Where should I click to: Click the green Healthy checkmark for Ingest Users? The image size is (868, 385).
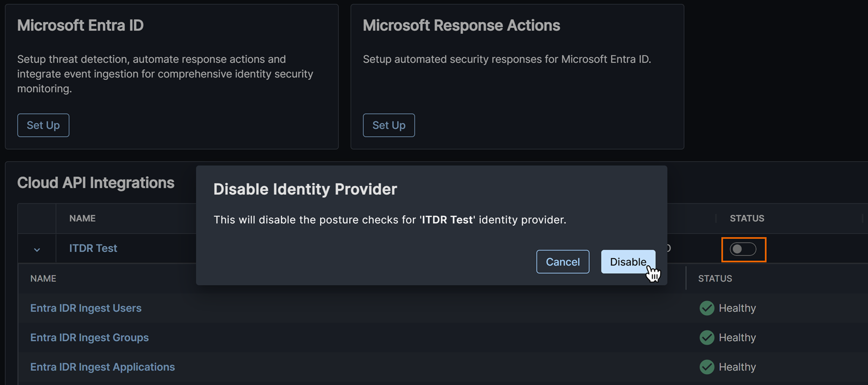pos(707,308)
